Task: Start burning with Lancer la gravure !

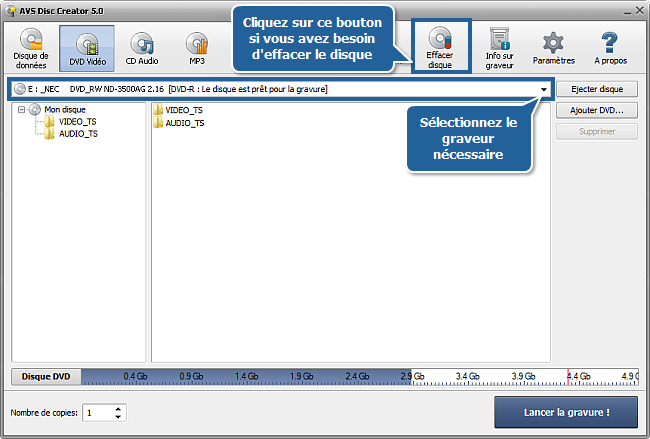Action: (566, 412)
